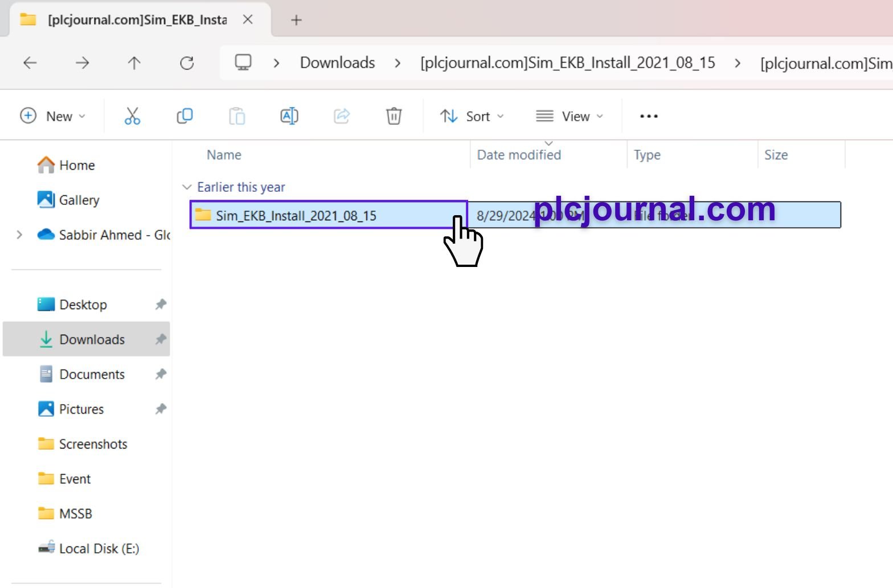This screenshot has height=588, width=893.
Task: Go back to the previous folder
Action: (30, 63)
